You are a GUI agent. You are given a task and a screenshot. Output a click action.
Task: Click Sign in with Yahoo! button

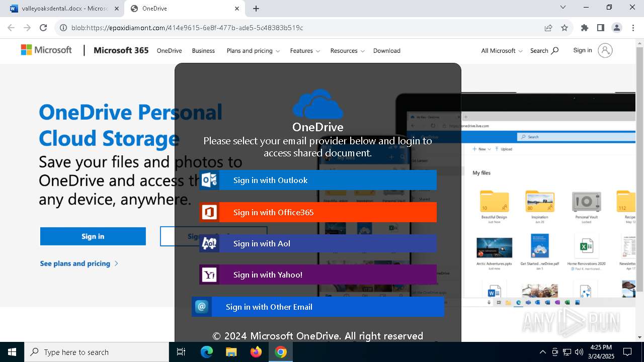point(318,275)
